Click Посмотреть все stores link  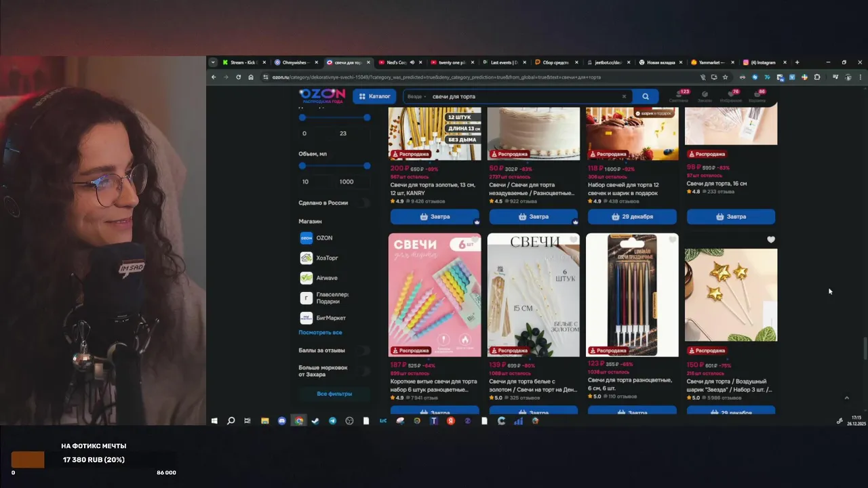pos(320,332)
